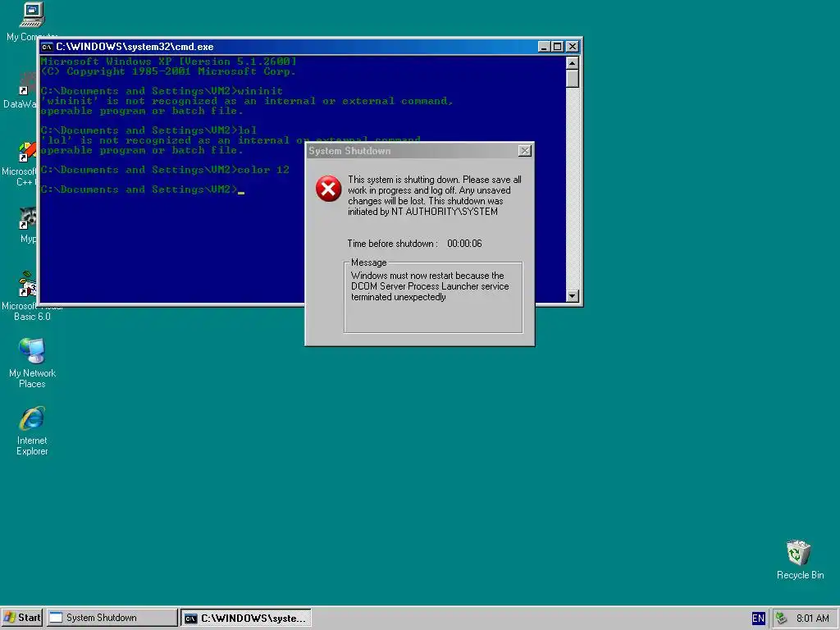Click 'initiated by NT AUTHORITY\SYSTEM' text
The image size is (840, 630).
[422, 212]
